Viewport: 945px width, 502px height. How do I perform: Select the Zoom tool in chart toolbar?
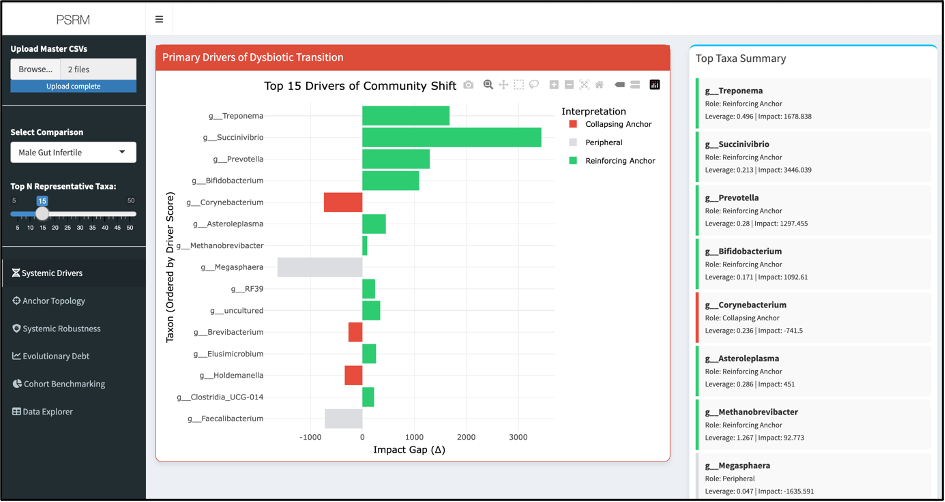[488, 85]
